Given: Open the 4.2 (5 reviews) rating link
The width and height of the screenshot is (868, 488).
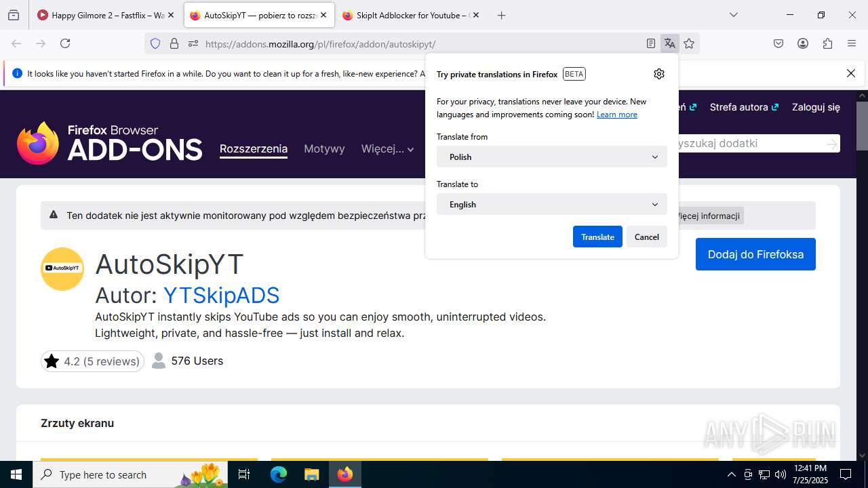Looking at the screenshot, I should click(92, 361).
